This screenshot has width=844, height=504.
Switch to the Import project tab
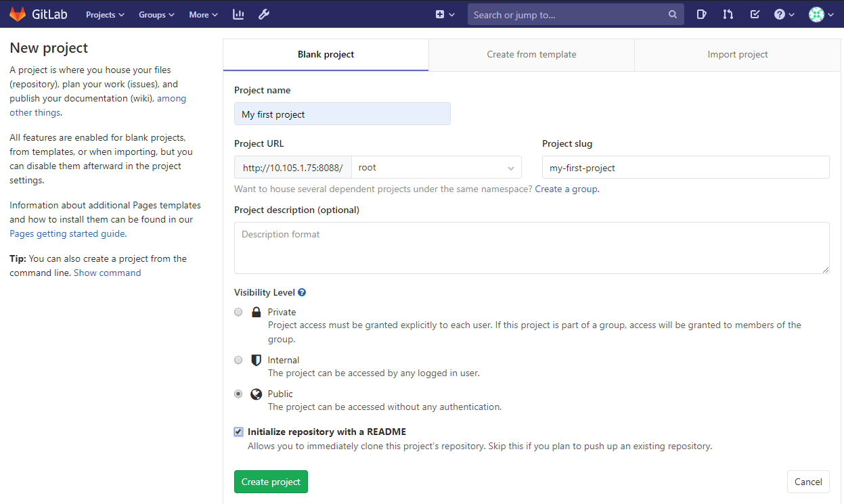pyautogui.click(x=738, y=55)
